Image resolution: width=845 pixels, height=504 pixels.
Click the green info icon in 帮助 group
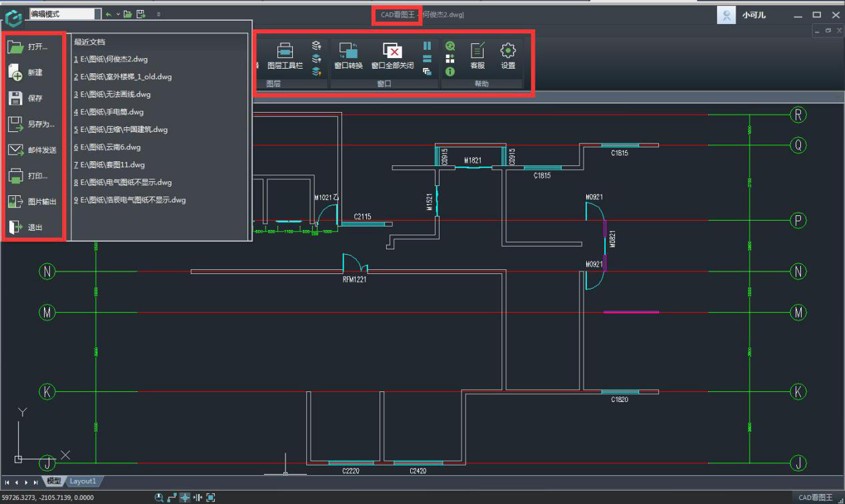click(x=450, y=71)
